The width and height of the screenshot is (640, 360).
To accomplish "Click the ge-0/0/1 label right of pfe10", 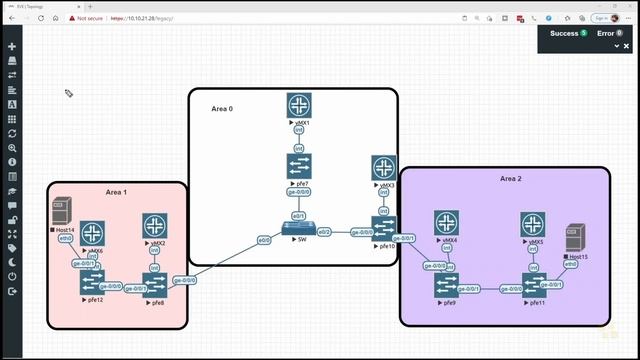I will [404, 238].
